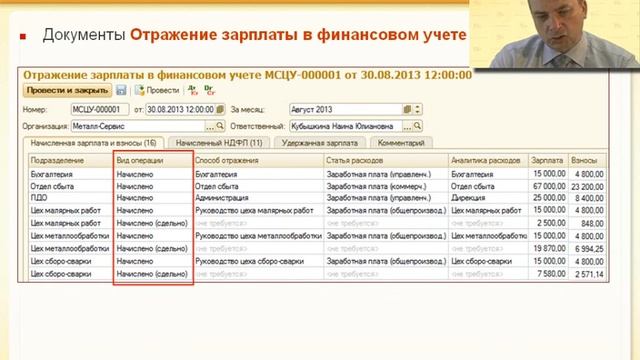Switch to Начисленная зарплата и взносы tab
Image resolution: width=640 pixels, height=360 pixels.
coord(93,143)
